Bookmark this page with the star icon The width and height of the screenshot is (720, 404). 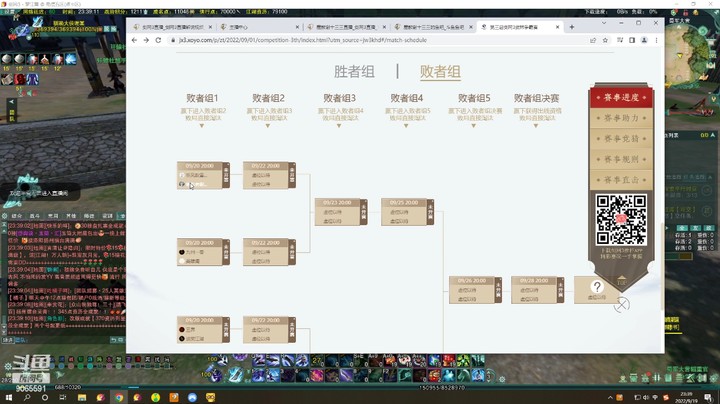tap(605, 40)
